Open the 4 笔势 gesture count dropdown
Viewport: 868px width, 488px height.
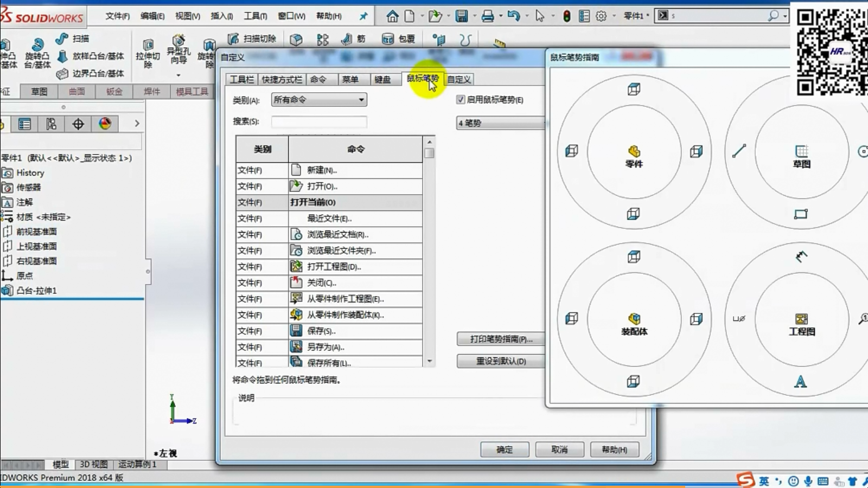[x=500, y=123]
